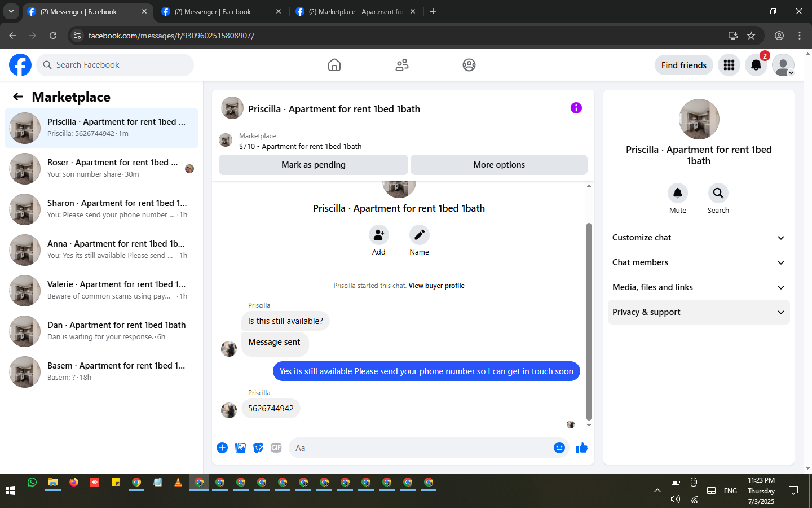
Task: Click chat scroll up arrow
Action: [589, 186]
